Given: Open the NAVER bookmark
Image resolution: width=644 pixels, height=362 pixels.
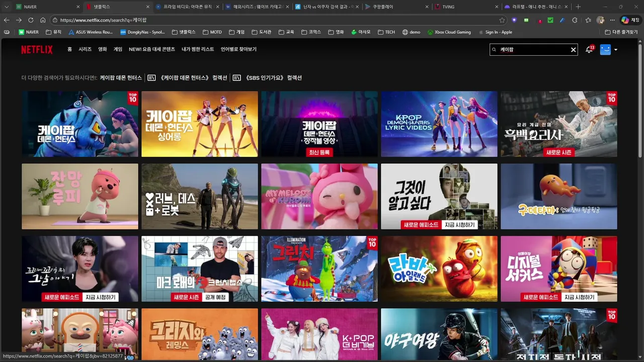Looking at the screenshot, I should [29, 32].
